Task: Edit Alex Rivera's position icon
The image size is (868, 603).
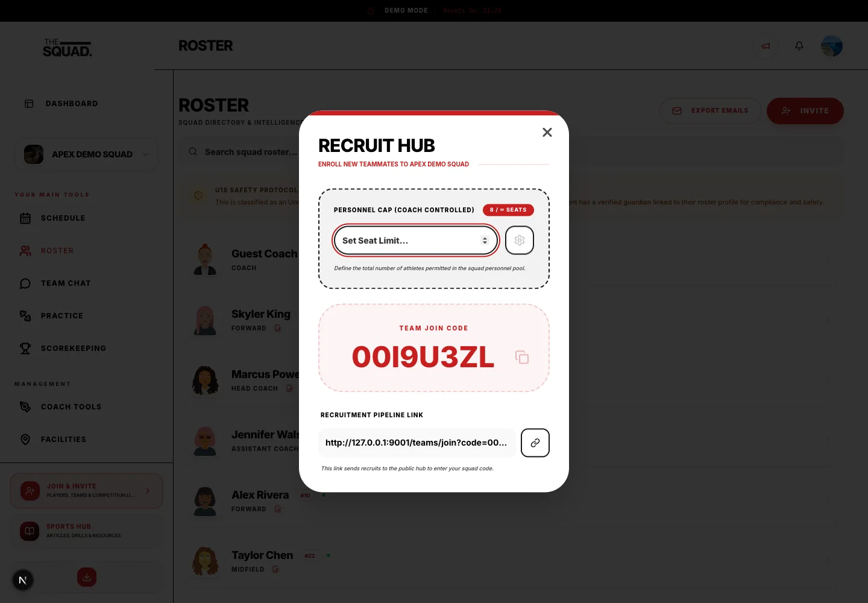Action: point(278,509)
